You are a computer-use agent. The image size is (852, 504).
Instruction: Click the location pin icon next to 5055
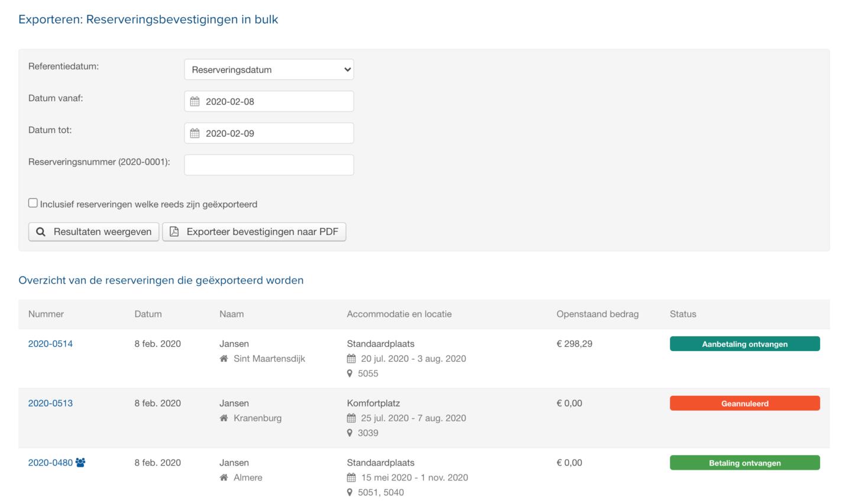click(x=350, y=373)
